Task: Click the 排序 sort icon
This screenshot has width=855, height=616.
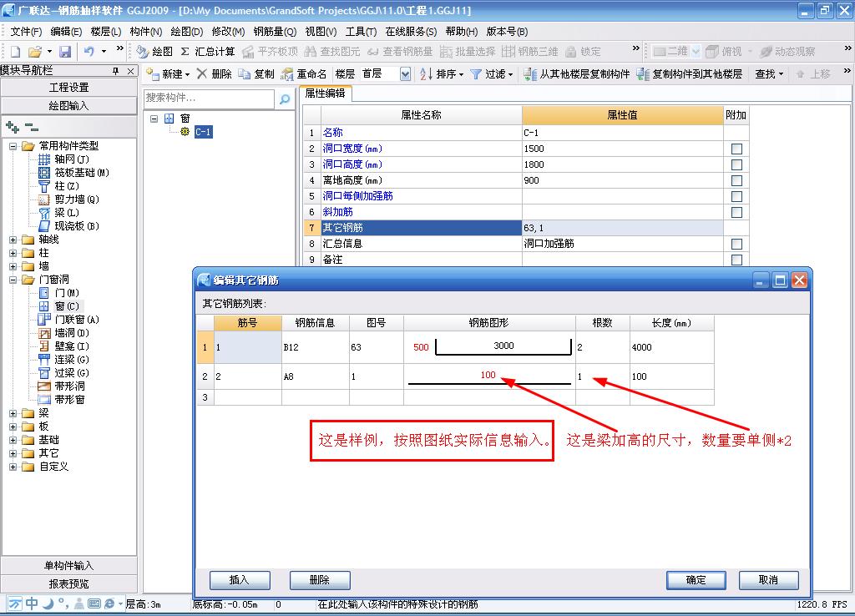Action: pyautogui.click(x=426, y=73)
